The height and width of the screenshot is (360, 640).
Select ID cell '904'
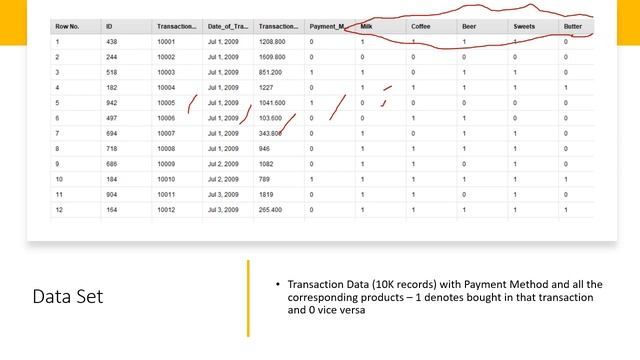tap(111, 195)
